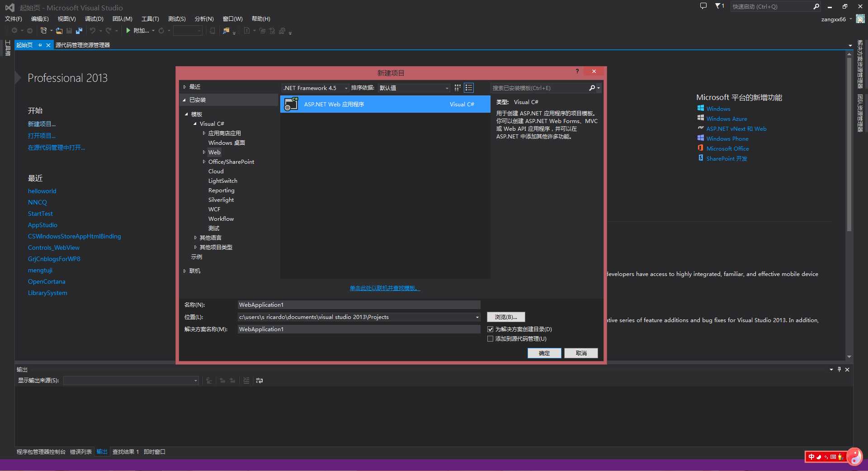Click the refresh icon next to attach
Viewport: 868px width, 471px height.
click(161, 31)
